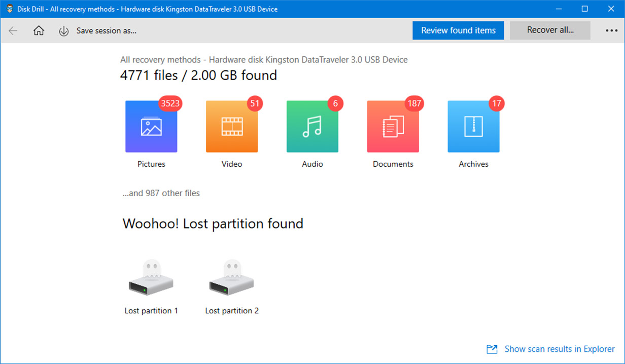Click the Lost partition 1 label
The height and width of the screenshot is (364, 625).
click(x=151, y=311)
